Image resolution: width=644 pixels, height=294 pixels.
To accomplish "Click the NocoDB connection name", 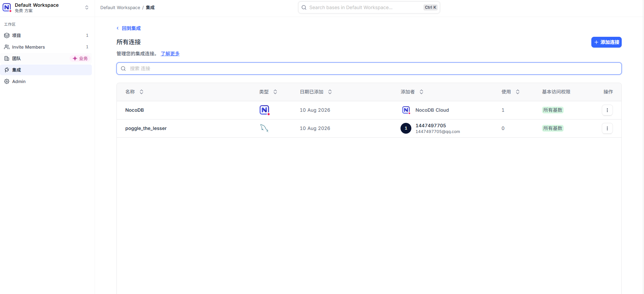I will click(134, 110).
